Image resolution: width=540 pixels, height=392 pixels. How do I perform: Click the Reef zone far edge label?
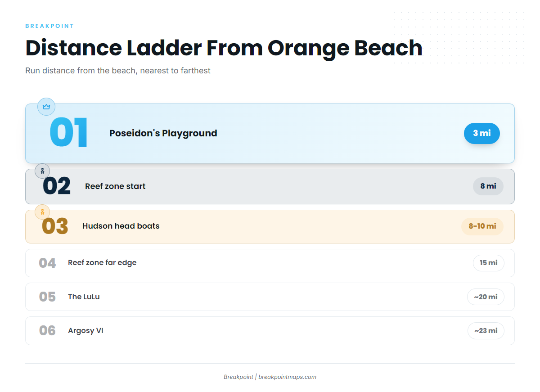click(102, 263)
